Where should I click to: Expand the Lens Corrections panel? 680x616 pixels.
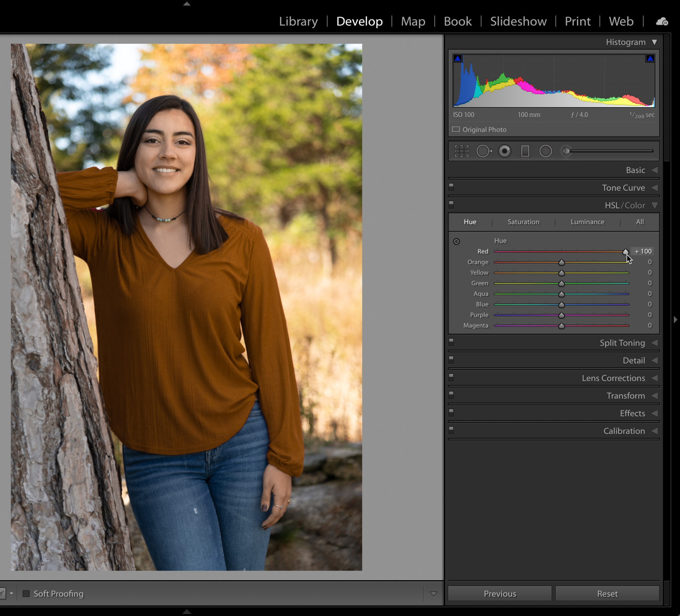click(613, 378)
